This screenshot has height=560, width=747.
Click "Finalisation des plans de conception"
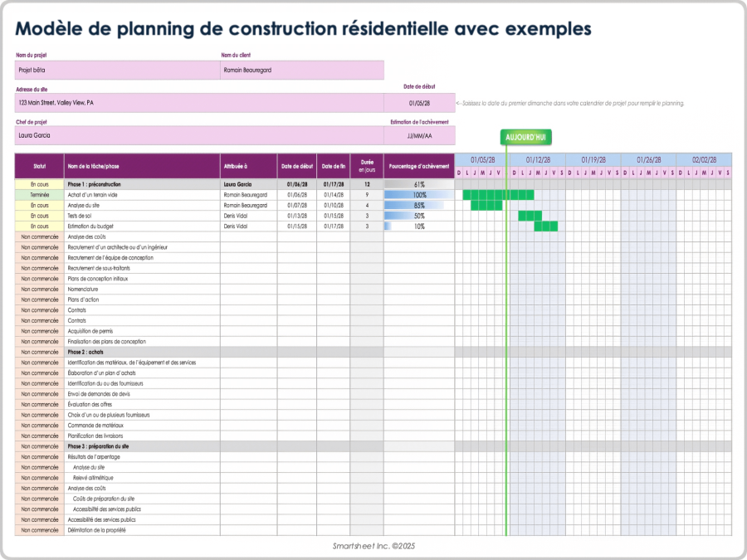[x=107, y=342]
